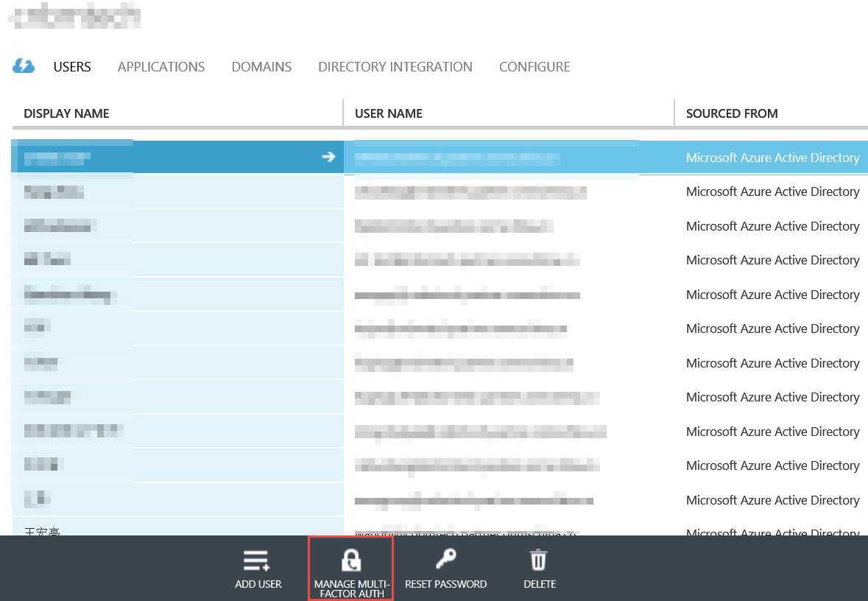Switch to the Applications tab
Image resolution: width=868 pixels, height=601 pixels.
(x=161, y=66)
